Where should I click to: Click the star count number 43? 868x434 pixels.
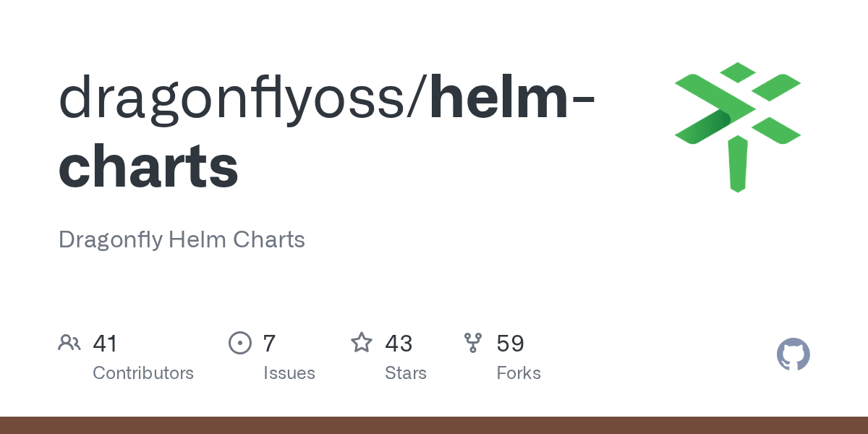399,343
